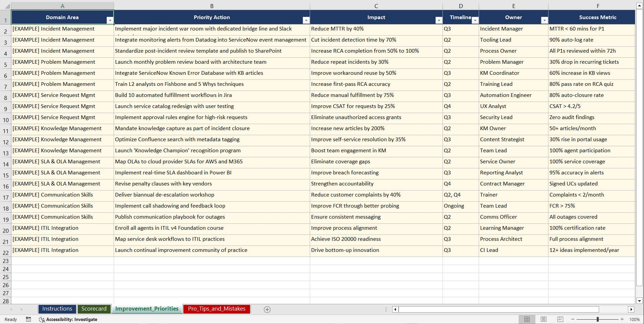Viewport: 644px width, 324px height.
Task: Click the previous sheet navigation arrow
Action: [x=11, y=309]
